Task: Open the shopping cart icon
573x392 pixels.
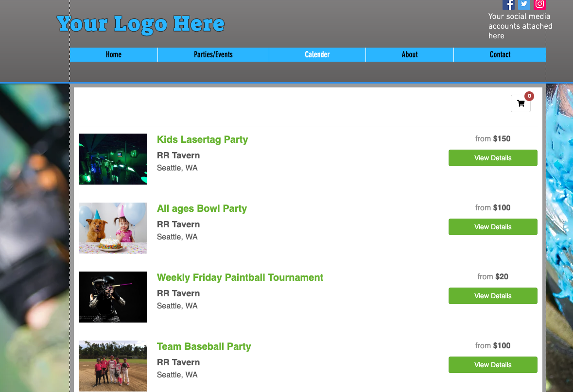Action: pos(521,103)
